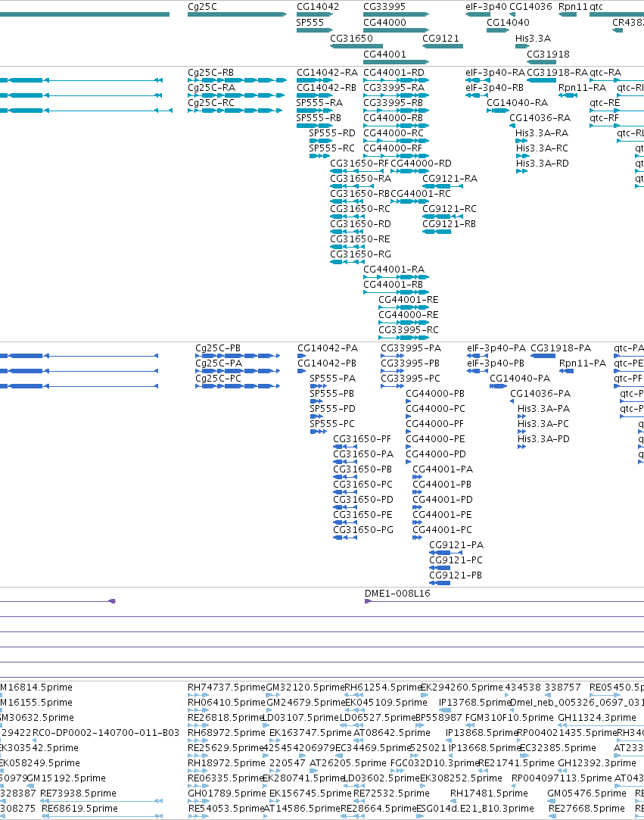
Task: Click the Rpn11 gene label
Action: coord(573,7)
